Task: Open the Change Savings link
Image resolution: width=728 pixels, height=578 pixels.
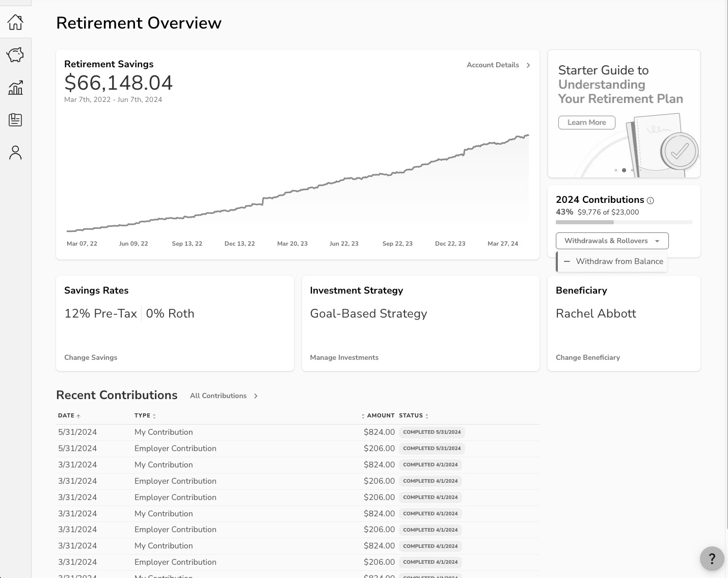Action: click(91, 358)
